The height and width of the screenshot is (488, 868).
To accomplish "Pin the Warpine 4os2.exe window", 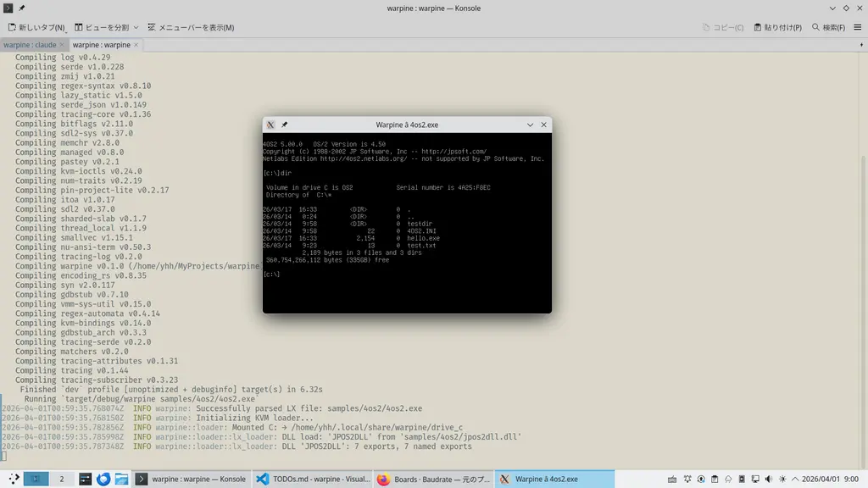I will [285, 125].
